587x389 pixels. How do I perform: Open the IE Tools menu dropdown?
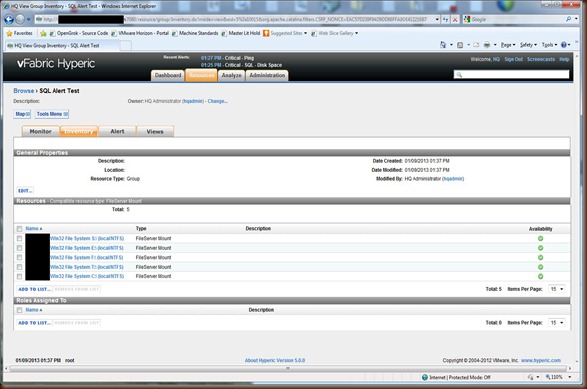coord(549,45)
